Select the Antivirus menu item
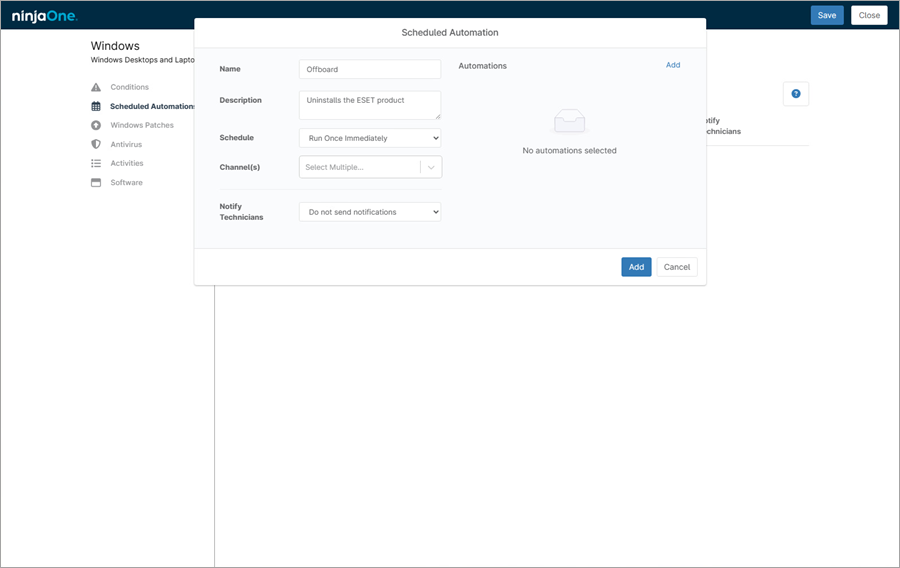The width and height of the screenshot is (900, 568). click(126, 144)
